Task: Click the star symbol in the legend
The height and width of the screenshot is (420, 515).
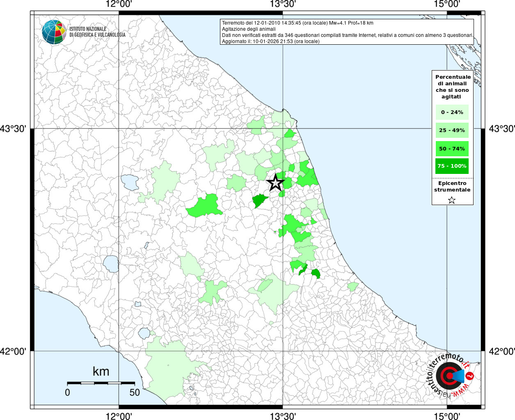Action: [x=452, y=200]
